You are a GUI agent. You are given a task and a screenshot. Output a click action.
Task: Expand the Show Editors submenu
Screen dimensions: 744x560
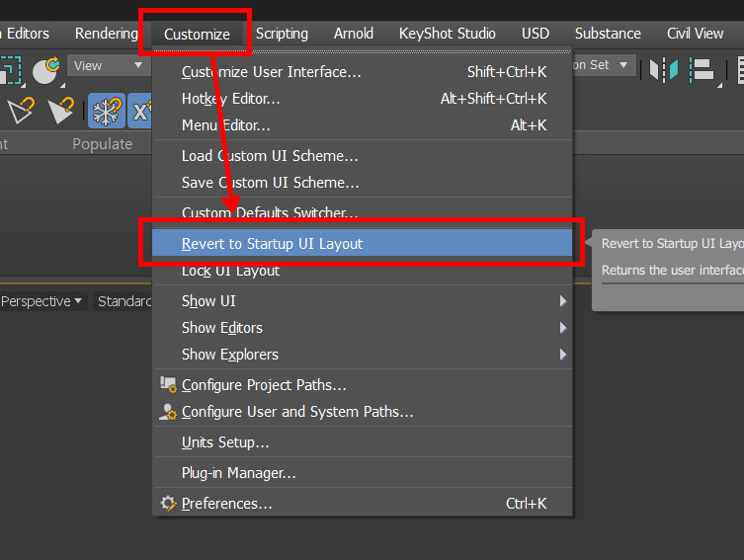[x=363, y=328]
